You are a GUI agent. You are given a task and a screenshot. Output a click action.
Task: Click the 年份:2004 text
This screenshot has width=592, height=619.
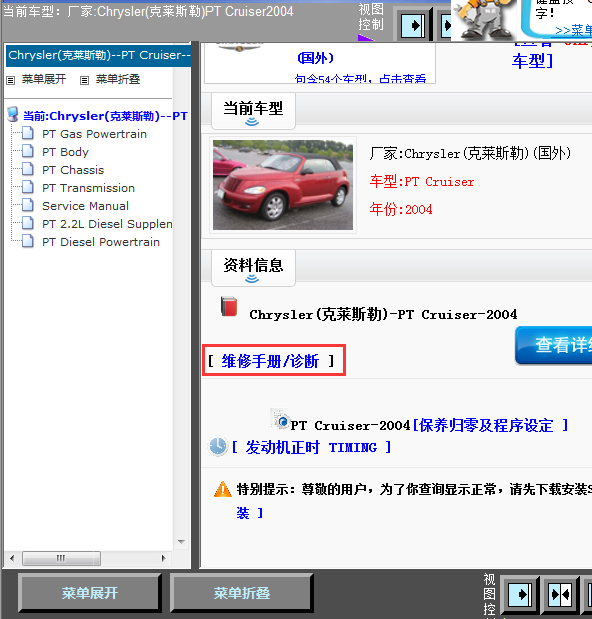[x=401, y=209]
